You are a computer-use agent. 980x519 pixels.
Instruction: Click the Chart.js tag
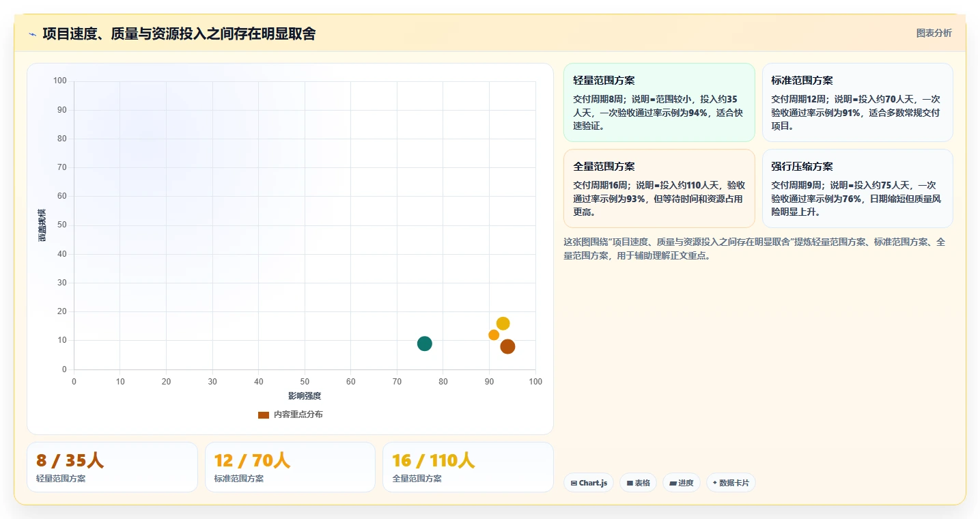point(589,483)
